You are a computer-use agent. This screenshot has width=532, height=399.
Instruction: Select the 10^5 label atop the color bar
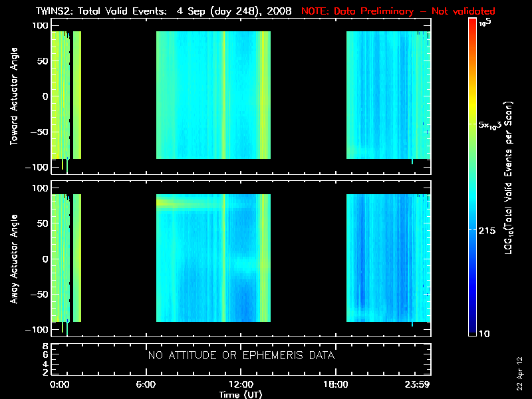click(485, 23)
